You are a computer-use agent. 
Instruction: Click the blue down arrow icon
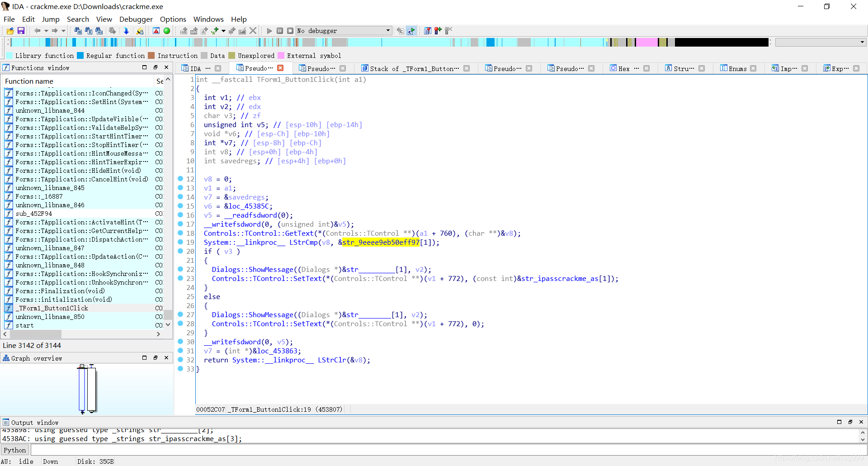[x=126, y=31]
